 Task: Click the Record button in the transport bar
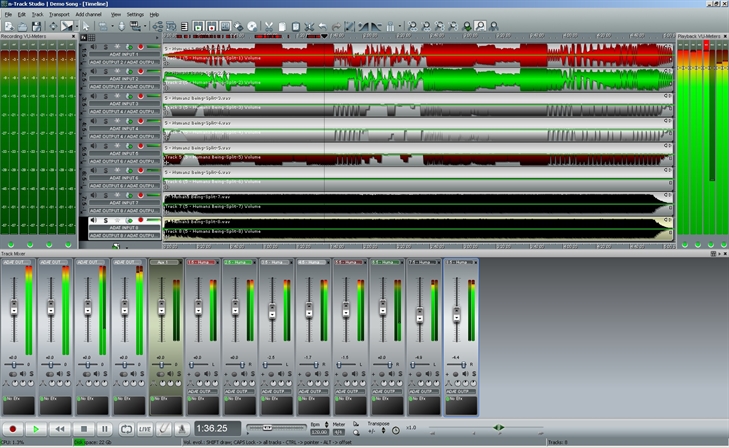tap(13, 428)
